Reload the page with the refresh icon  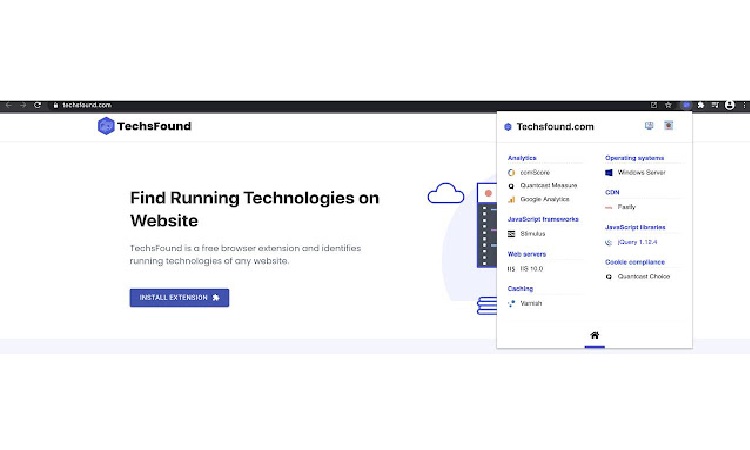pos(37,105)
